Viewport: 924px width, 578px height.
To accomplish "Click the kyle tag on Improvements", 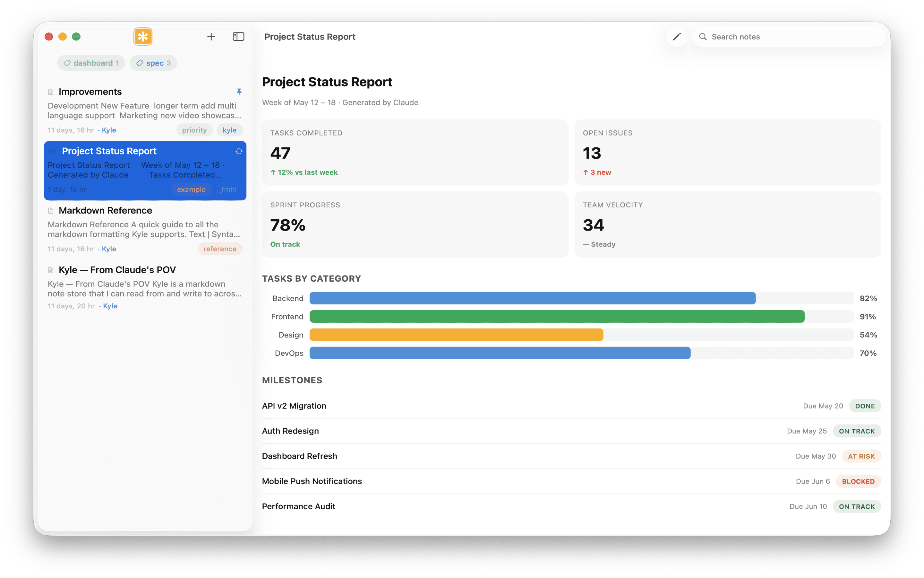I will click(x=229, y=130).
